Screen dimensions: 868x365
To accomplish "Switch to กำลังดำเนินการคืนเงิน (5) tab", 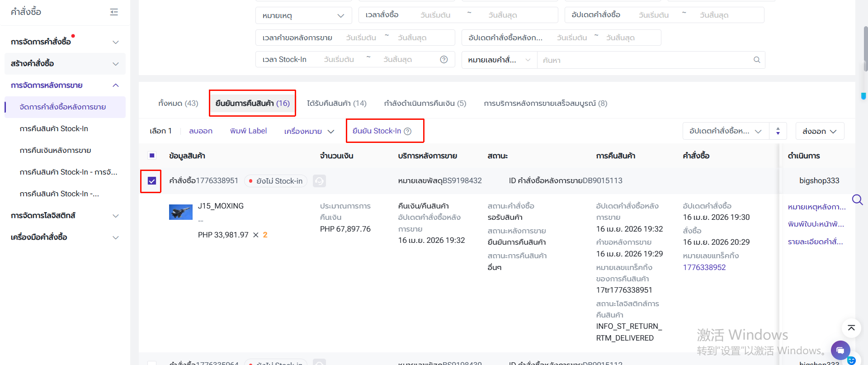I will [x=425, y=103].
